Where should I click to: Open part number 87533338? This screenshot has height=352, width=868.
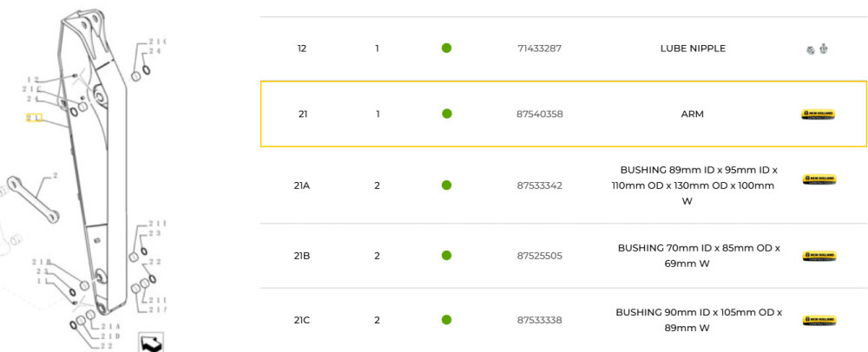click(x=540, y=320)
